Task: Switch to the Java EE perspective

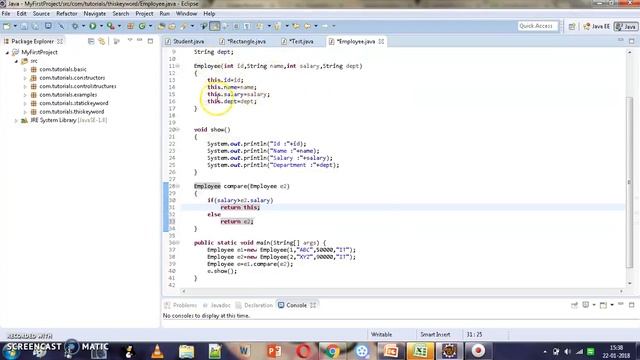Action: (597, 26)
